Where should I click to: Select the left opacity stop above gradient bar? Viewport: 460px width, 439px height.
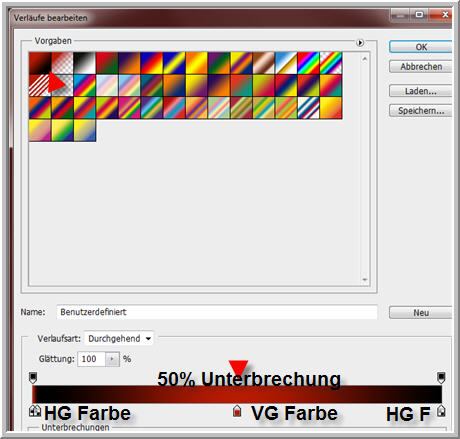(33, 378)
